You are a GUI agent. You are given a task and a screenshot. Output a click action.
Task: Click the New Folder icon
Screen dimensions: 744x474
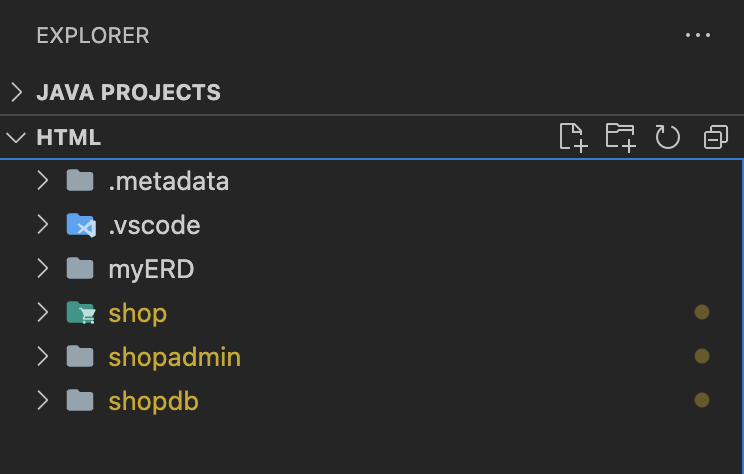[x=620, y=137]
